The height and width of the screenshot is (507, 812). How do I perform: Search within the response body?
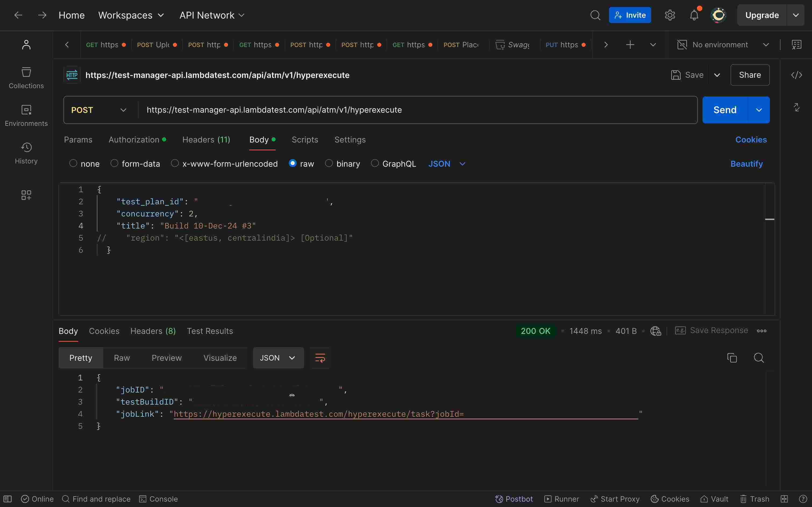click(759, 358)
